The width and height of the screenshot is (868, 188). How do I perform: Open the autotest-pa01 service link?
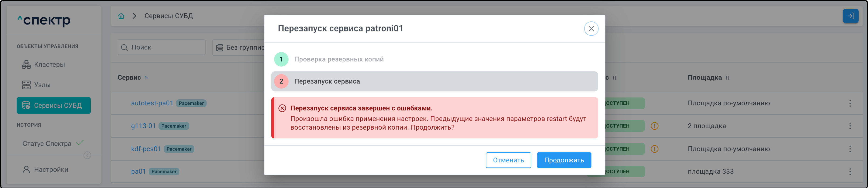coord(152,103)
